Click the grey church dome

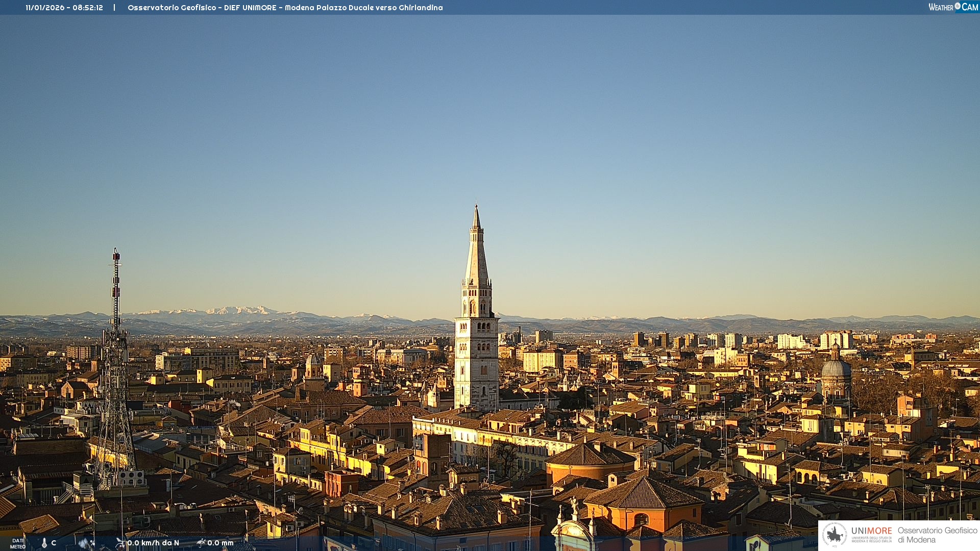tap(836, 368)
